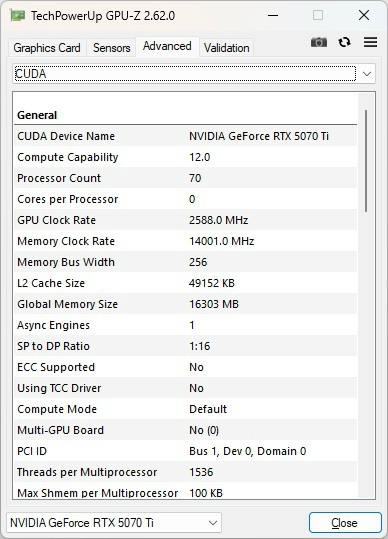388x539 pixels.
Task: Minimize the GPU-Z window
Action: point(273,15)
